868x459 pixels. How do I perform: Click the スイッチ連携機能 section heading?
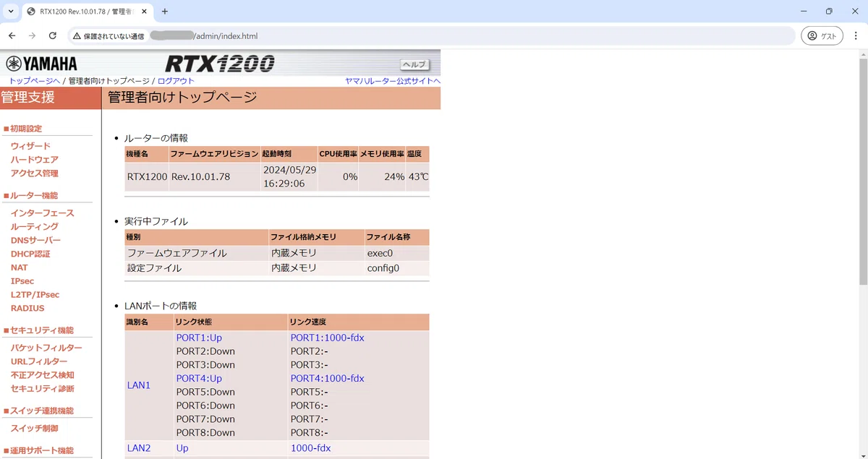pyautogui.click(x=42, y=411)
